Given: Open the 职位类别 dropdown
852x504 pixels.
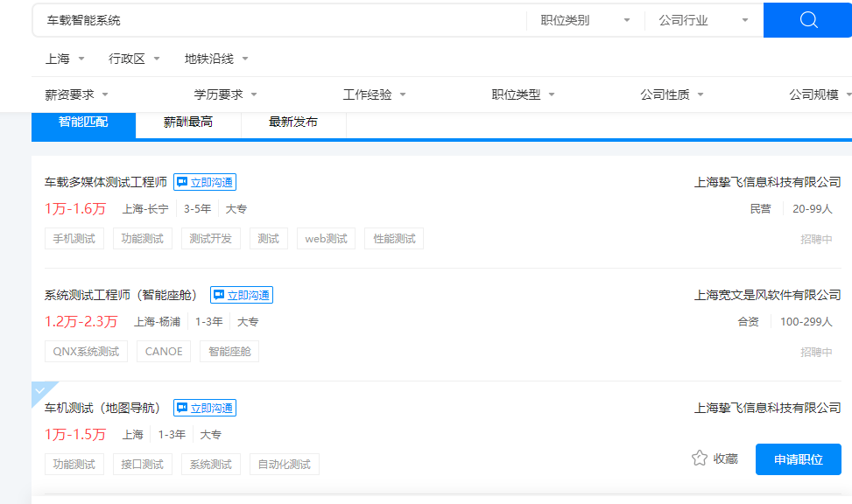Looking at the screenshot, I should (x=585, y=20).
